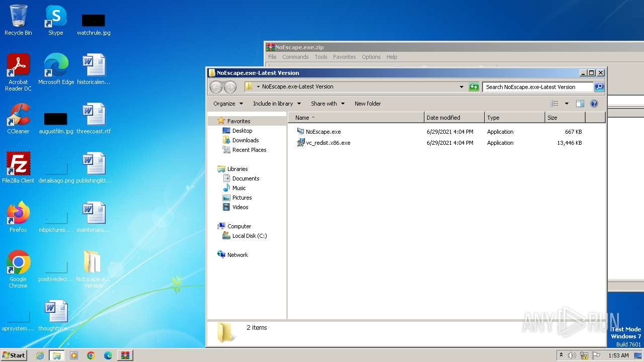Image resolution: width=644 pixels, height=362 pixels.
Task: Click the change view icon
Action: [554, 104]
